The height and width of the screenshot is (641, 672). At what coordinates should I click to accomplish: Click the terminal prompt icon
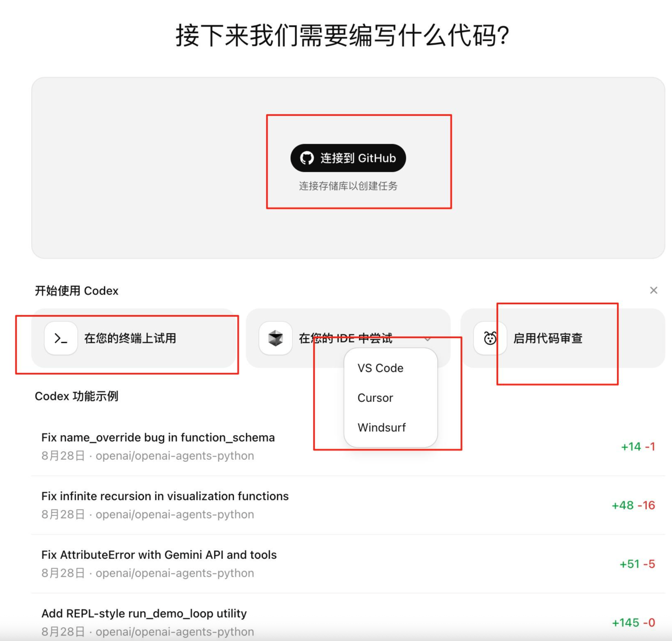point(61,338)
